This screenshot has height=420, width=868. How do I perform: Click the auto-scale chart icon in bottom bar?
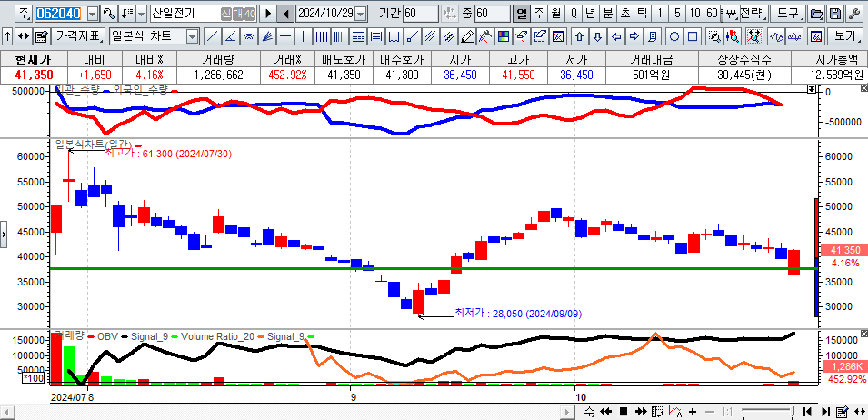[x=676, y=412]
